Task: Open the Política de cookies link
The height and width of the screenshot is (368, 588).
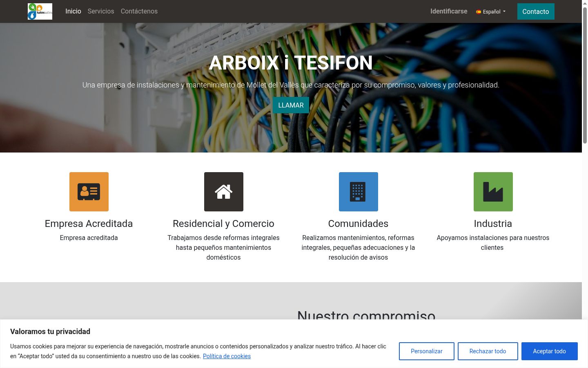Action: (x=227, y=356)
